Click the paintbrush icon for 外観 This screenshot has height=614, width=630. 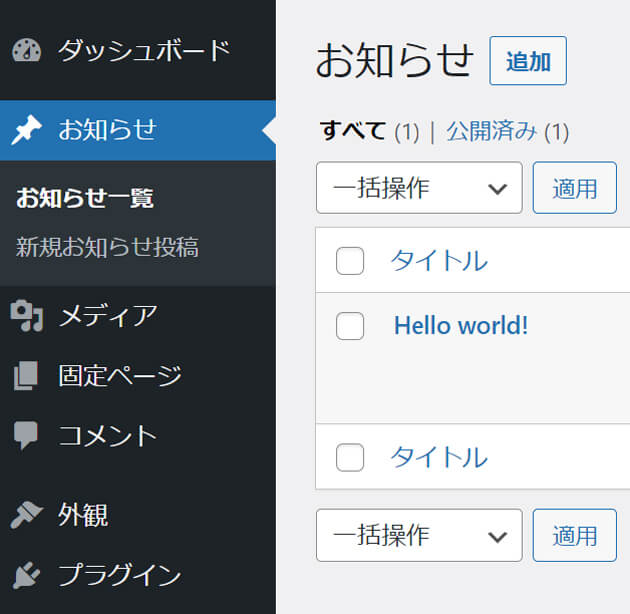[27, 515]
